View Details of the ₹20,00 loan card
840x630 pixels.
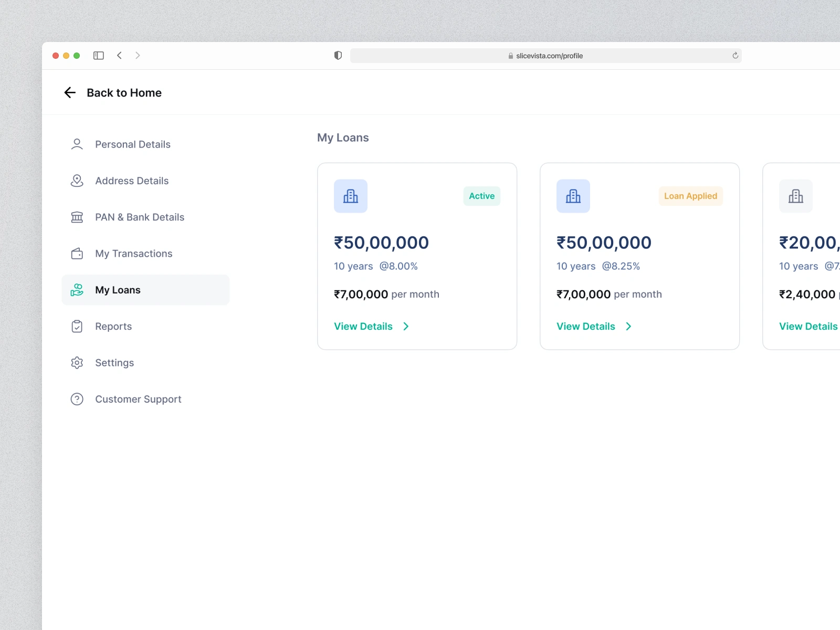(808, 327)
